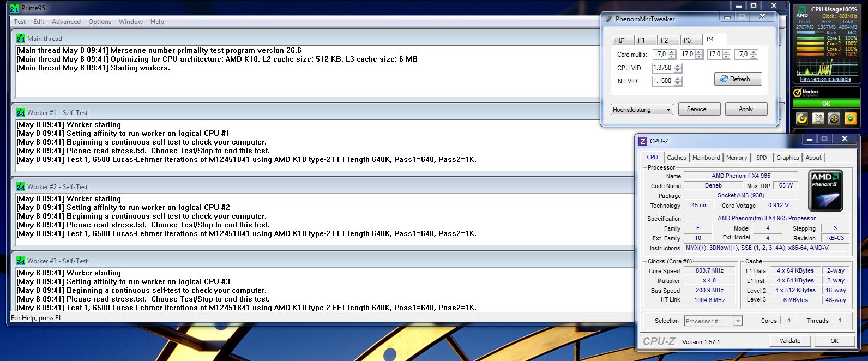Increase the first core multiplier with up arrow
868x361 pixels.
point(672,52)
